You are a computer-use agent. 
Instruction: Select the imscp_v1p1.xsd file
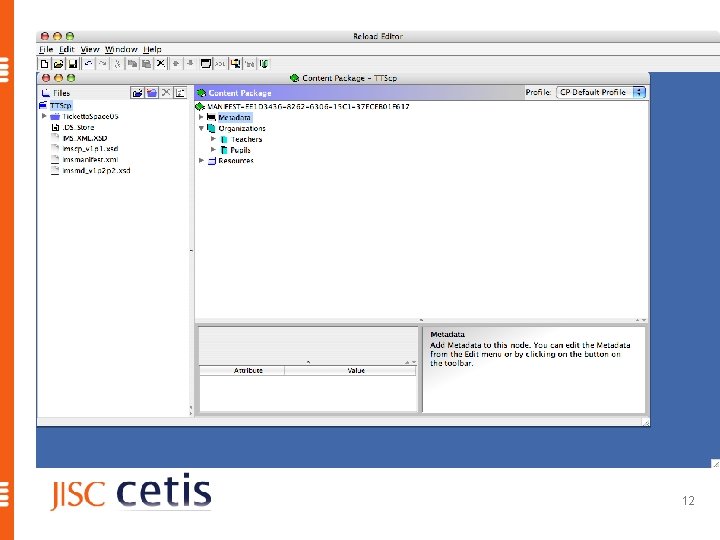coord(90,149)
